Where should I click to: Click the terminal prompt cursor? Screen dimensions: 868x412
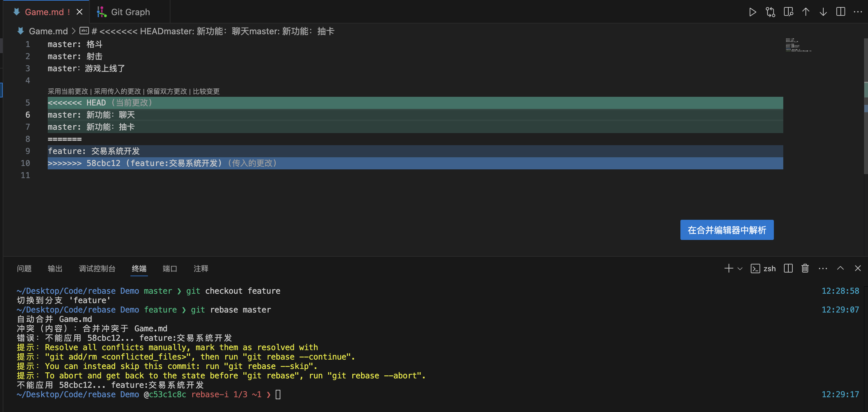point(278,395)
